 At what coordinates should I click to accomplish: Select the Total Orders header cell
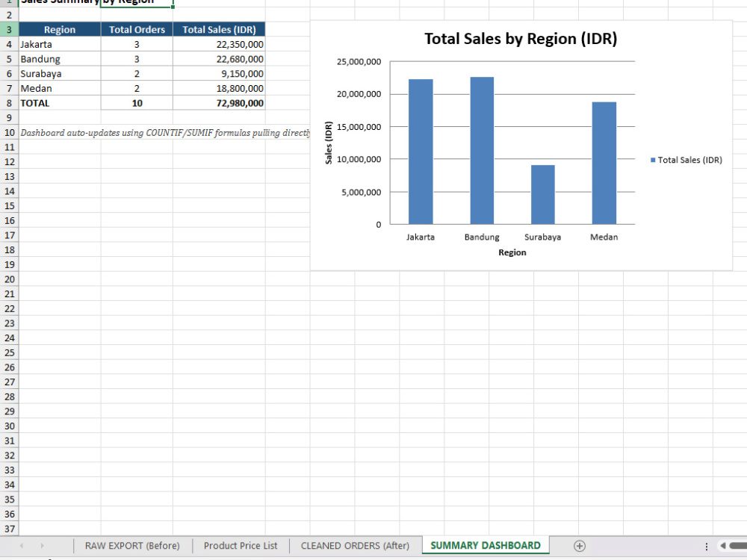137,30
